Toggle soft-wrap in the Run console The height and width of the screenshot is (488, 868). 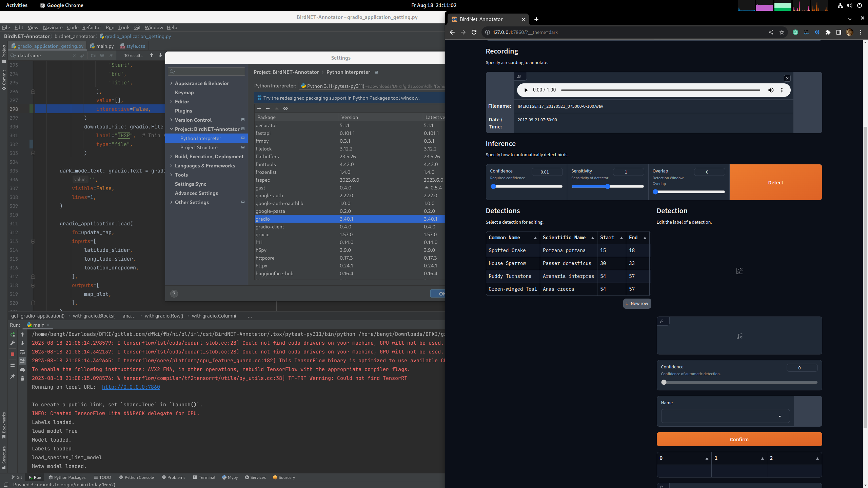[x=22, y=352]
